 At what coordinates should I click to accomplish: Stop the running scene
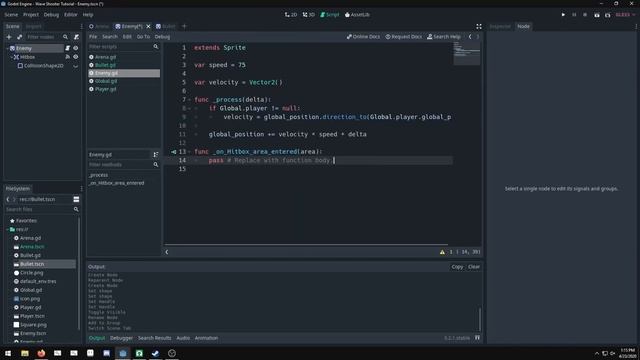click(x=585, y=15)
